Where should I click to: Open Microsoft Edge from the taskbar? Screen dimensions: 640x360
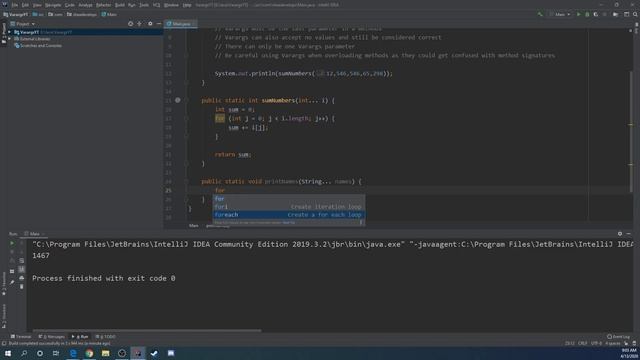[x=73, y=353]
